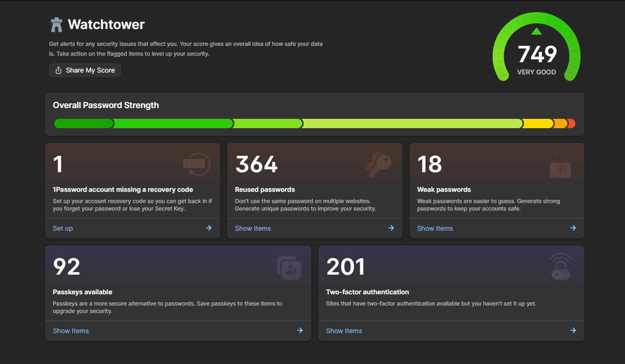Click the two-factor lock icon on 201 card
This screenshot has width=625, height=364.
[x=560, y=267]
